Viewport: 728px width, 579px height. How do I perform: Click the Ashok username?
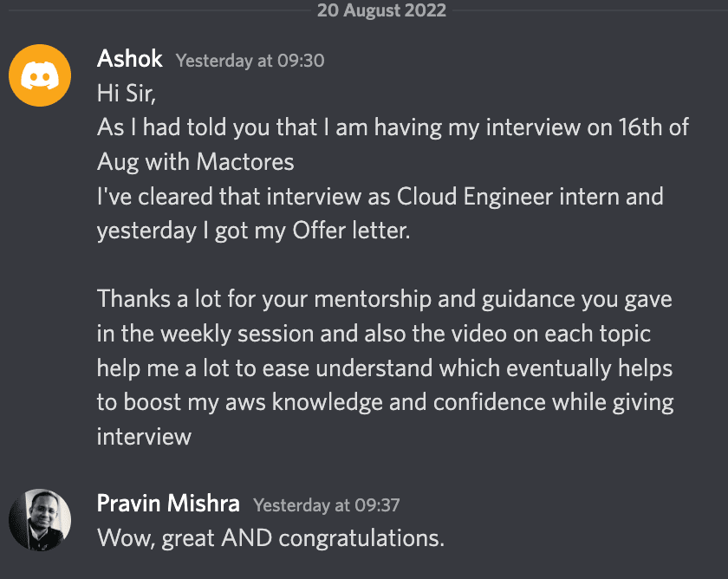[131, 60]
